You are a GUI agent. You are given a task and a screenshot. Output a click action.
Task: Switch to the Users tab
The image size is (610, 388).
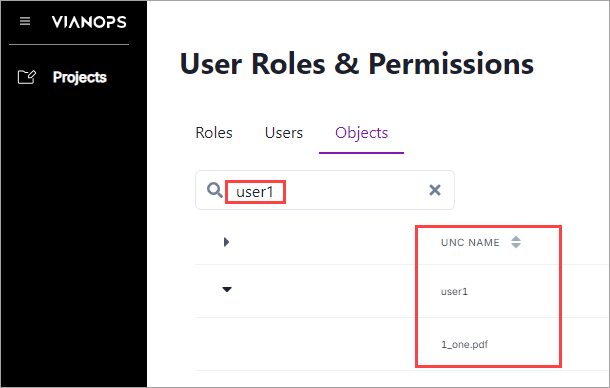284,133
